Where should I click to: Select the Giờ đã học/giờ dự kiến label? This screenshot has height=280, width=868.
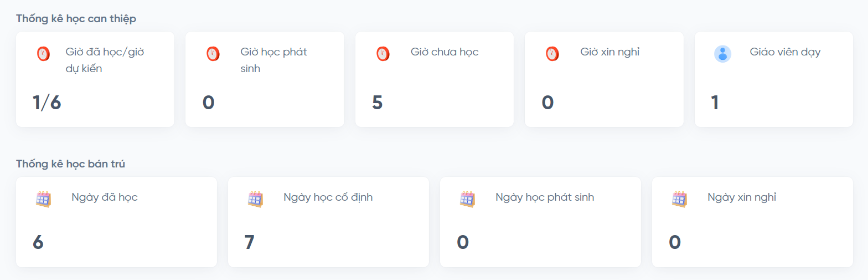click(105, 60)
